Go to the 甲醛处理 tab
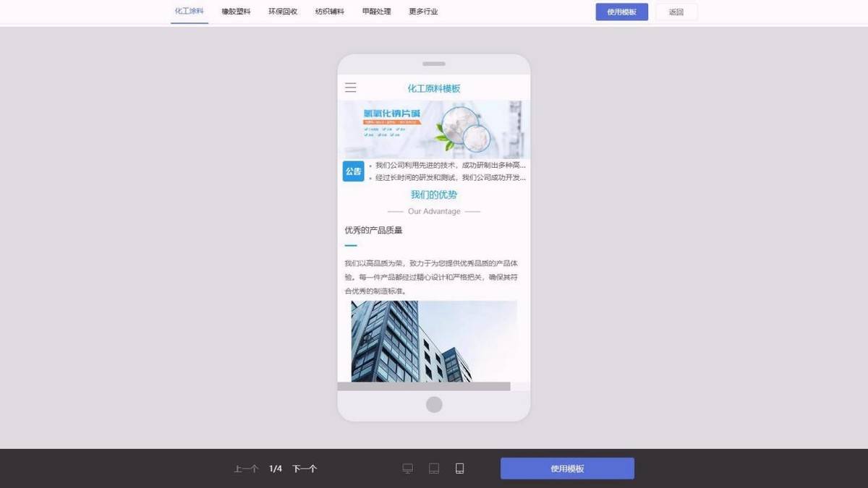 [377, 12]
